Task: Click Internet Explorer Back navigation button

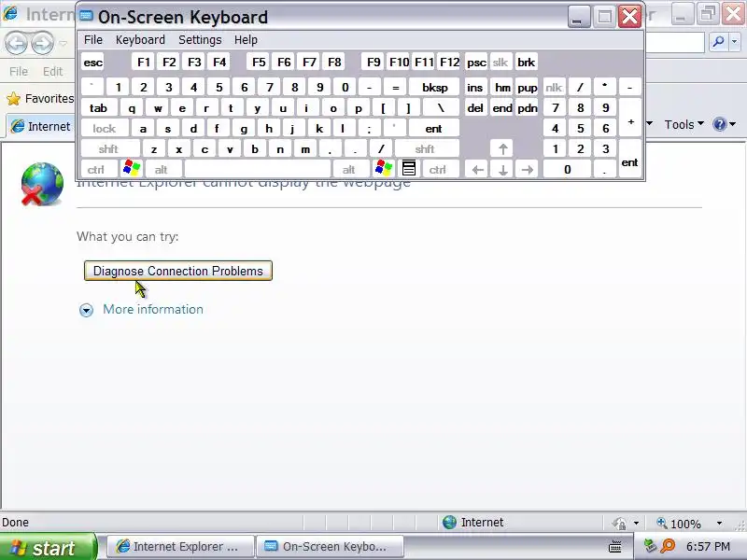Action: (16, 43)
